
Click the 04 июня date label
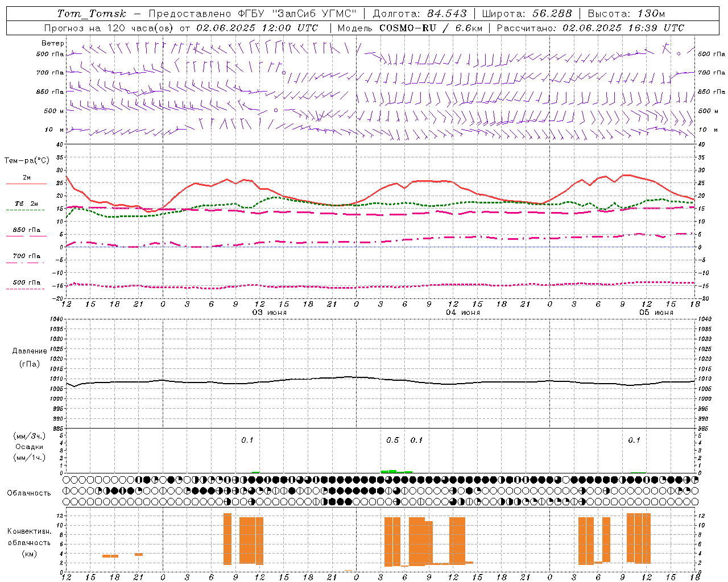463,313
